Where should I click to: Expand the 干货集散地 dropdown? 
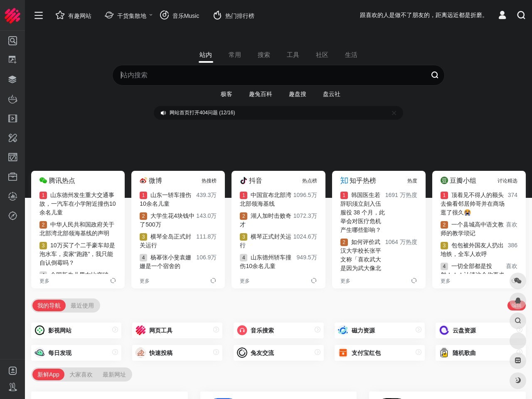151,15
